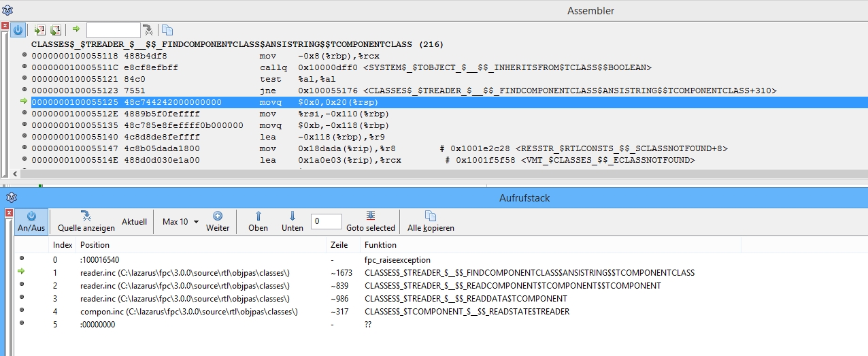868x356 pixels.
Task: Click the left arrow of Assembler horizontal scrollbar
Action: [x=16, y=174]
